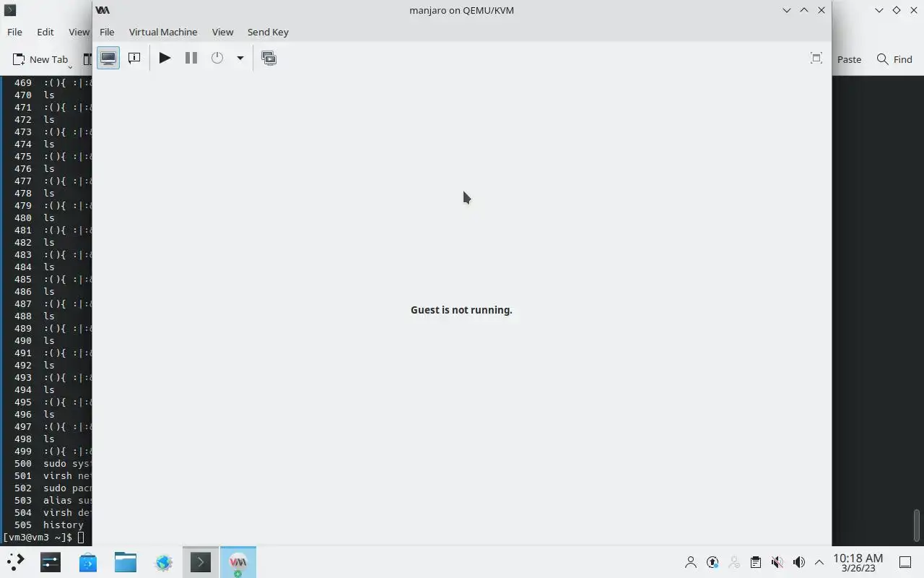Open virt-manager File menu
The height and width of the screenshot is (578, 924).
coord(107,32)
